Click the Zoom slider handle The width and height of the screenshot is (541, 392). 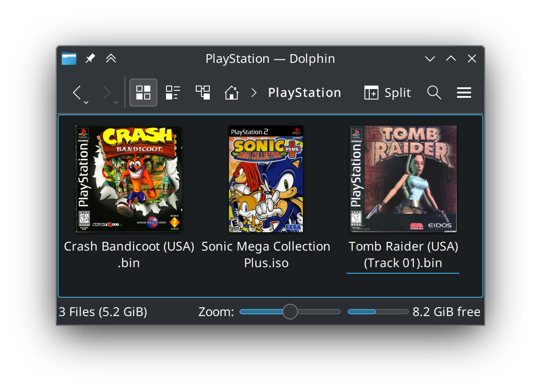(x=290, y=312)
